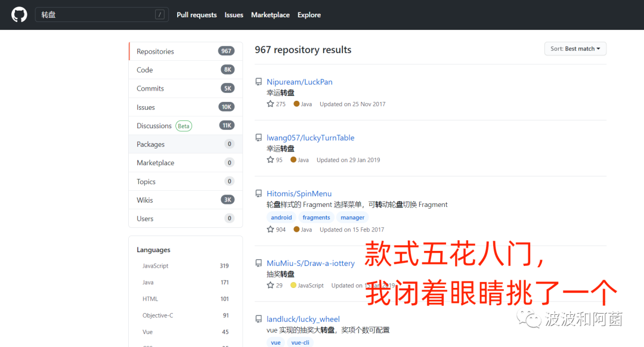
Task: Open the Nipuream/LuckPan repository
Action: (299, 82)
